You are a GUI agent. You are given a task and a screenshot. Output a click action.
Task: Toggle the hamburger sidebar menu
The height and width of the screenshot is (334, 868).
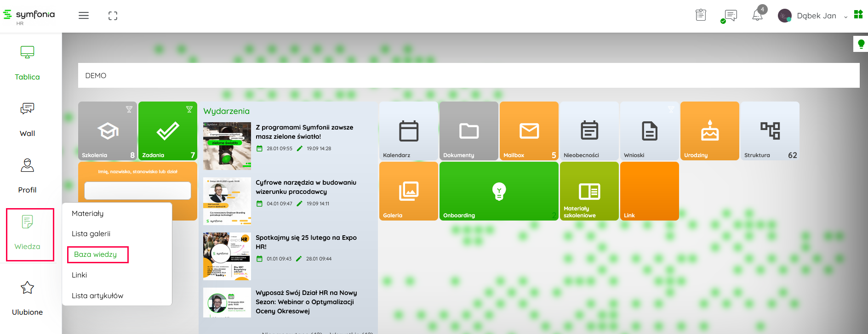(84, 16)
